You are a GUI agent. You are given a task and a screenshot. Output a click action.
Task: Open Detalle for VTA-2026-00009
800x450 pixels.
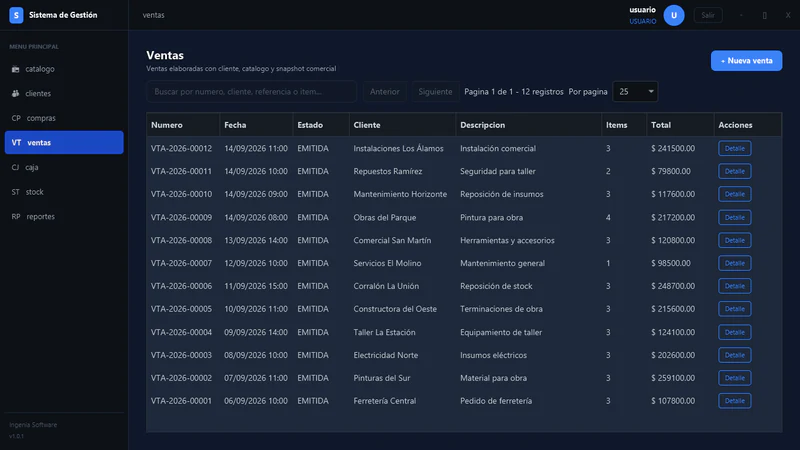pyautogui.click(x=735, y=217)
